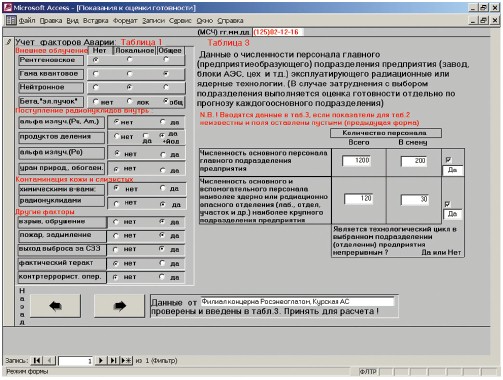Select 'да' for альфа излуч.(Po)
This screenshot has height=380, width=503.
(x=163, y=154)
